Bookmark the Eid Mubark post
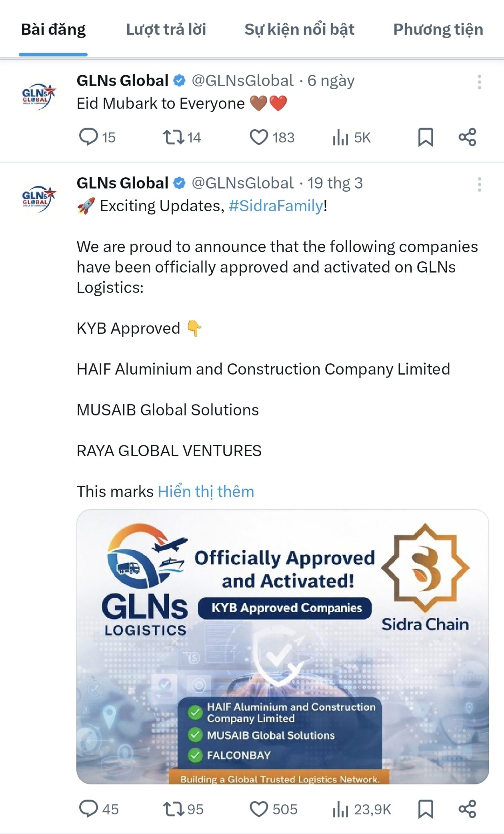This screenshot has height=834, width=504. click(426, 137)
